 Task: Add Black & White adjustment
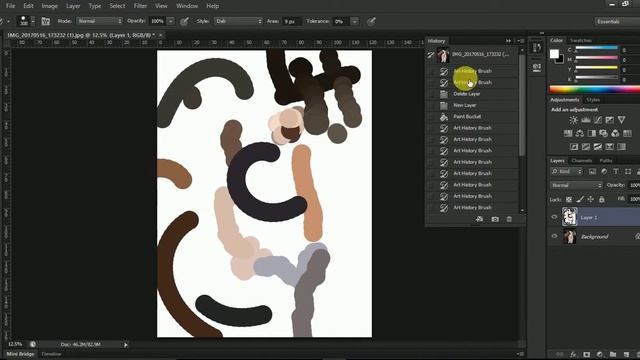[x=591, y=133]
